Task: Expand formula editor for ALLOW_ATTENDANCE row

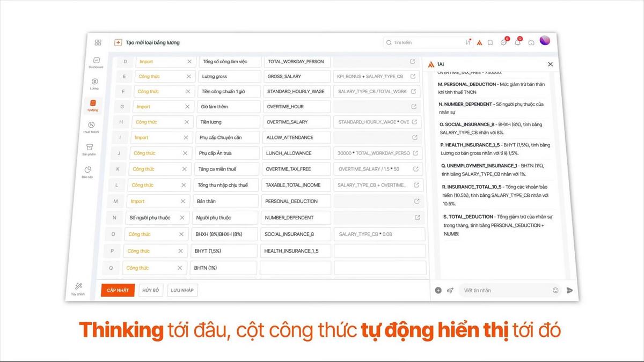Action: tap(414, 137)
